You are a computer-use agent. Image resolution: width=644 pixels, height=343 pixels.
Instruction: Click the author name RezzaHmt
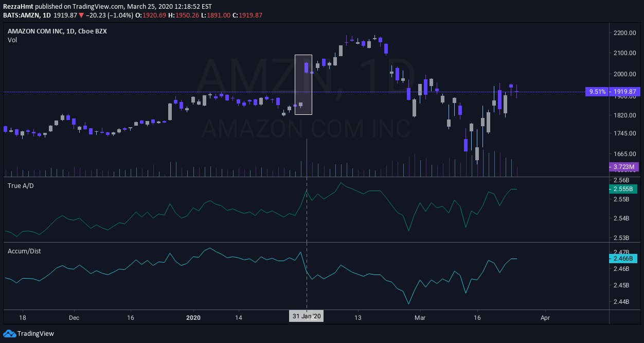tap(17, 6)
